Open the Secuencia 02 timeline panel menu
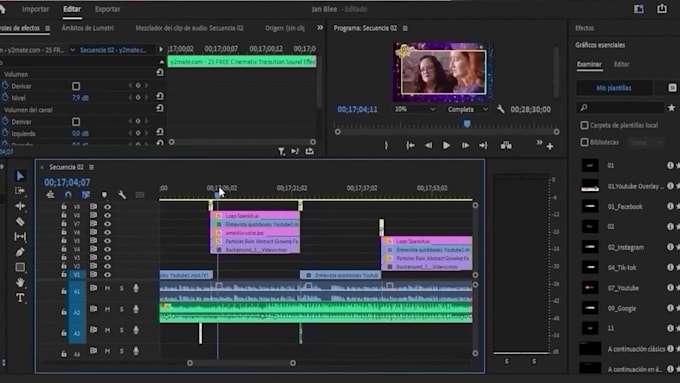The width and height of the screenshot is (680, 383). (x=92, y=167)
